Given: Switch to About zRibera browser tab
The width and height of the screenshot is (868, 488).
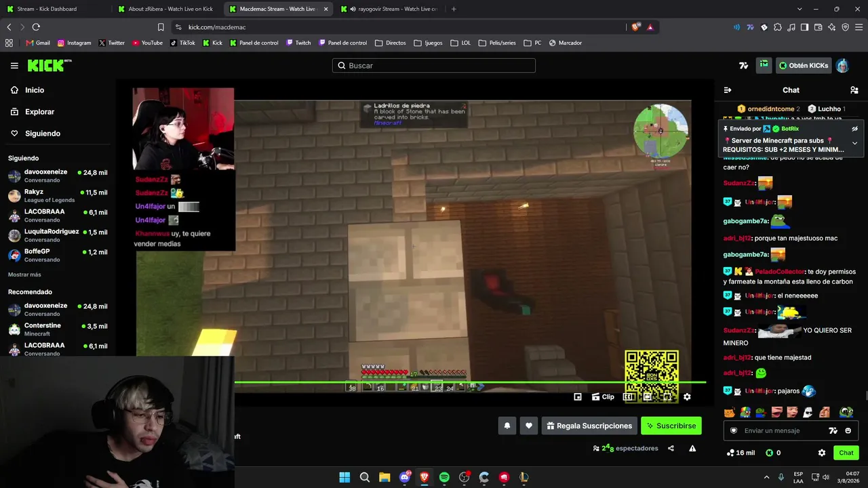Looking at the screenshot, I should pos(165,9).
